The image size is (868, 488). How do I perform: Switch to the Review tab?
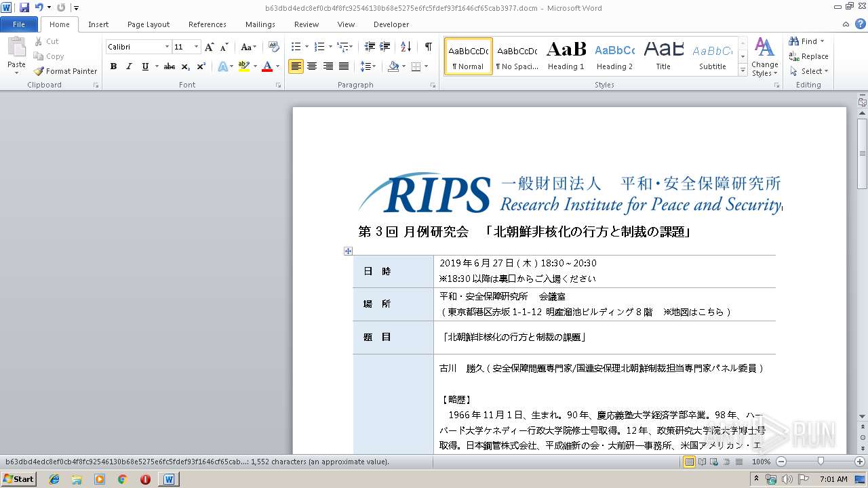307,24
